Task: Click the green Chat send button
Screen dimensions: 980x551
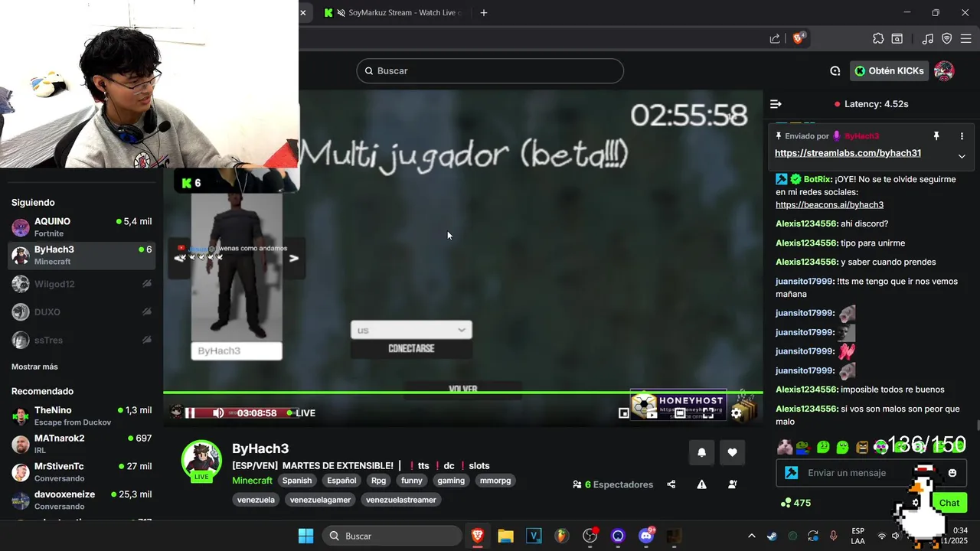Action: coord(949,503)
